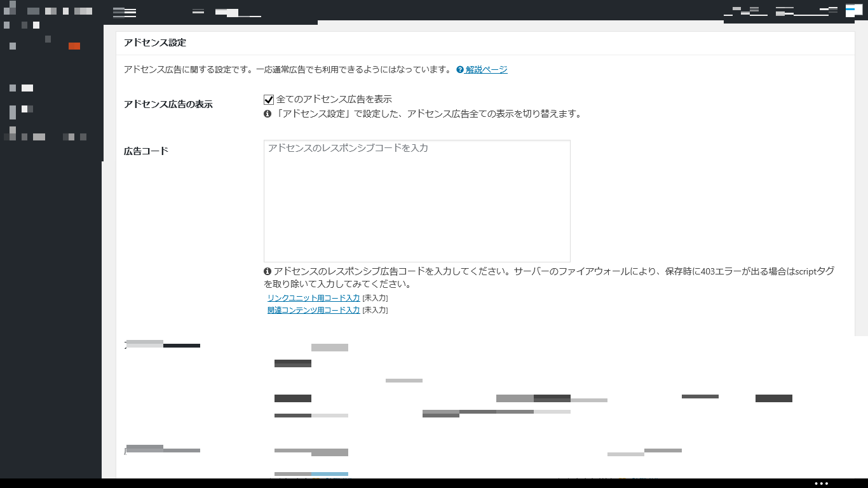Click the アドセンス広告の表示 setting label

tap(168, 105)
